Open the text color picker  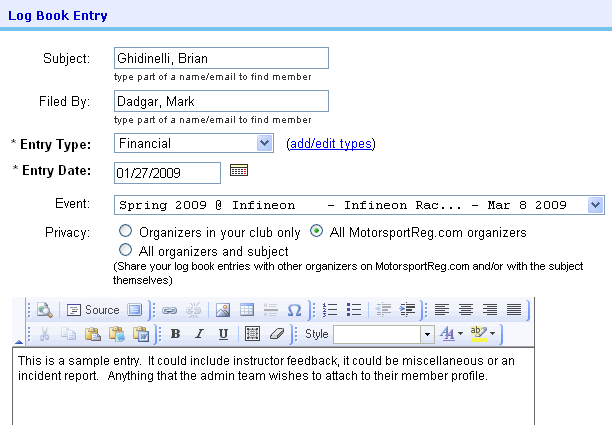[x=451, y=334]
